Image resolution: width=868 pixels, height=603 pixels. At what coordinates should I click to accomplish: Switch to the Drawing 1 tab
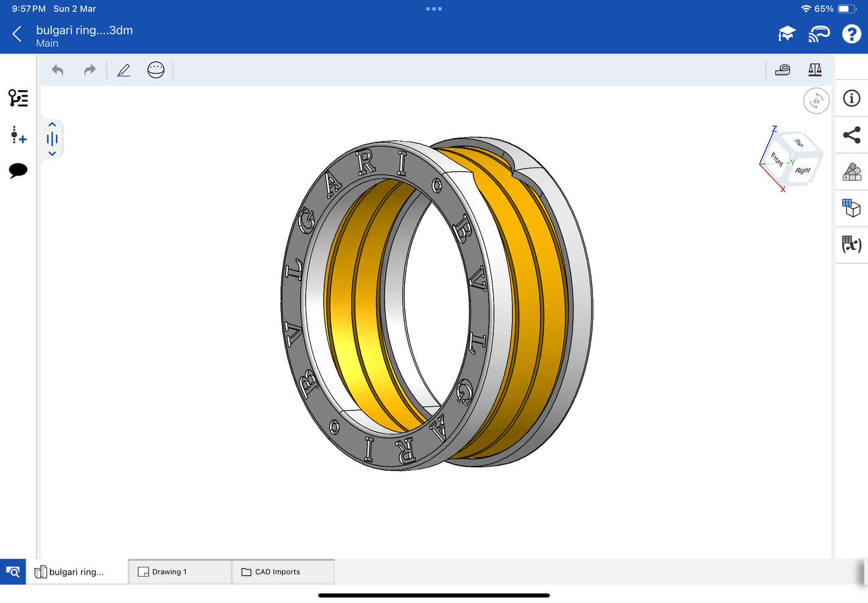click(x=180, y=572)
